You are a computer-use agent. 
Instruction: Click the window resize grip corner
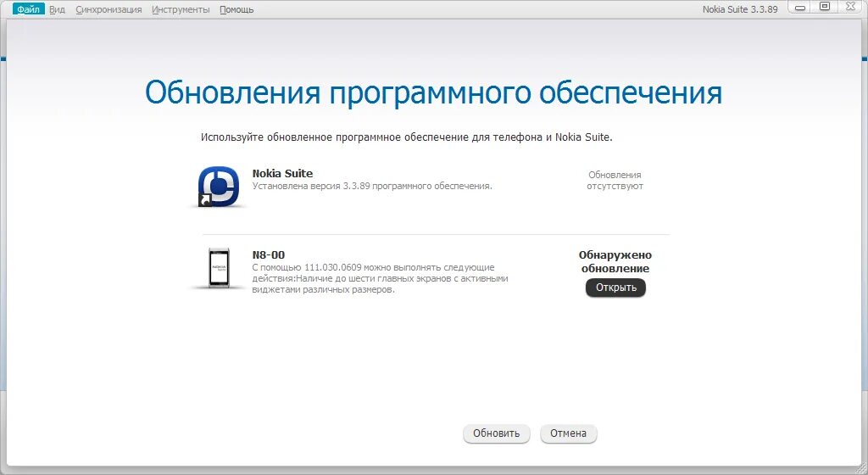[861, 468]
